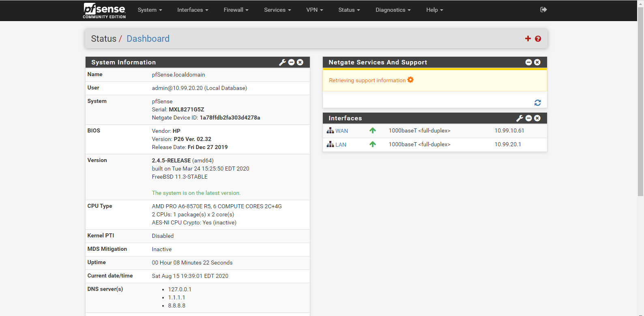The image size is (644, 316).
Task: Minimize the Netgate Services And Support widget
Action: coord(528,62)
